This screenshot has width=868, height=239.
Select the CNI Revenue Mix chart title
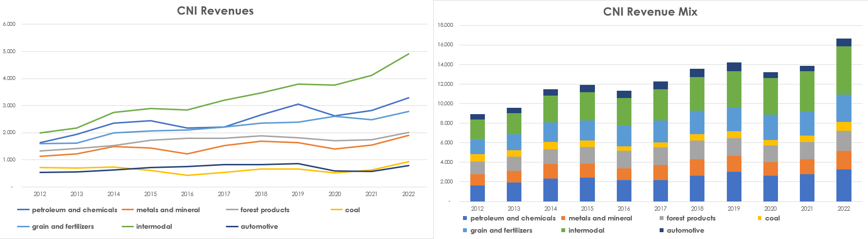click(650, 12)
